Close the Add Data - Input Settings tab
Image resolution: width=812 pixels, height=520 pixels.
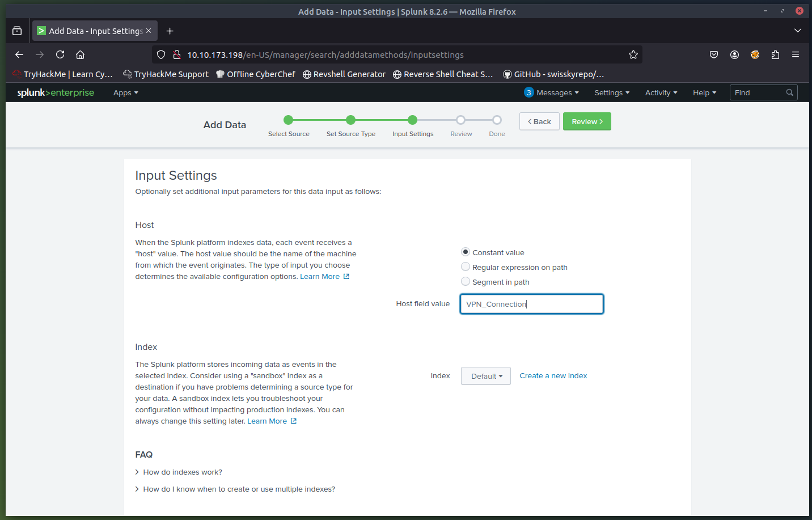coord(149,31)
